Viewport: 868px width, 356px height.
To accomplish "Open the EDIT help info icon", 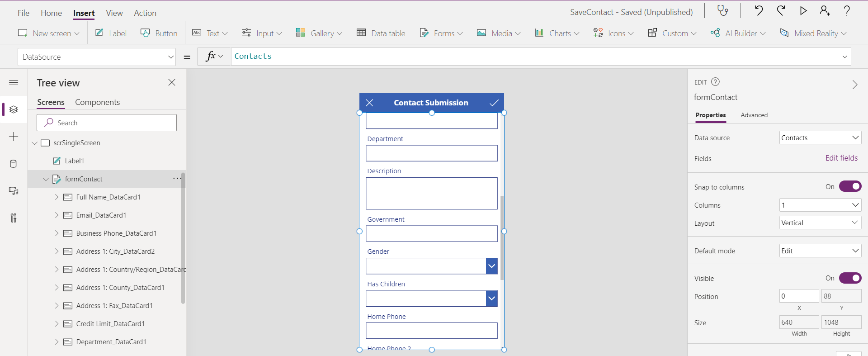I will [x=715, y=82].
